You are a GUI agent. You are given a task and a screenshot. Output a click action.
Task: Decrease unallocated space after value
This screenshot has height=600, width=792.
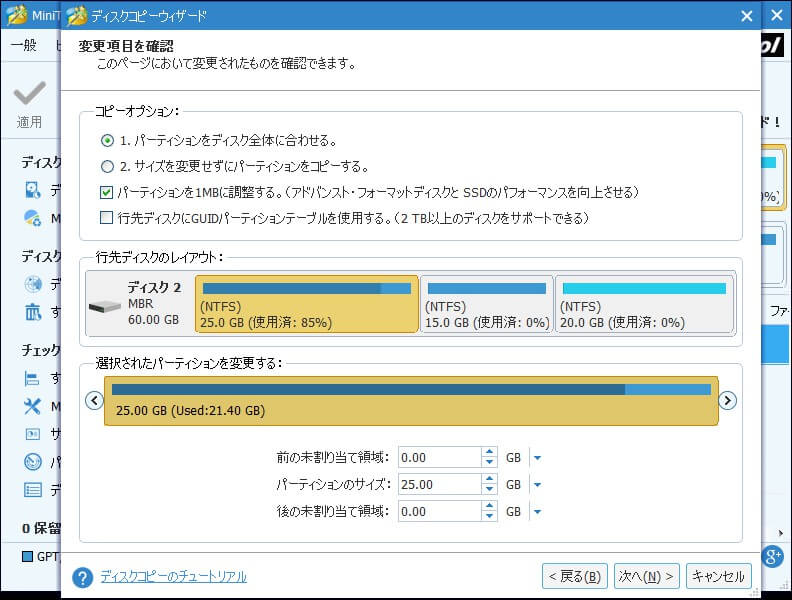[x=489, y=517]
